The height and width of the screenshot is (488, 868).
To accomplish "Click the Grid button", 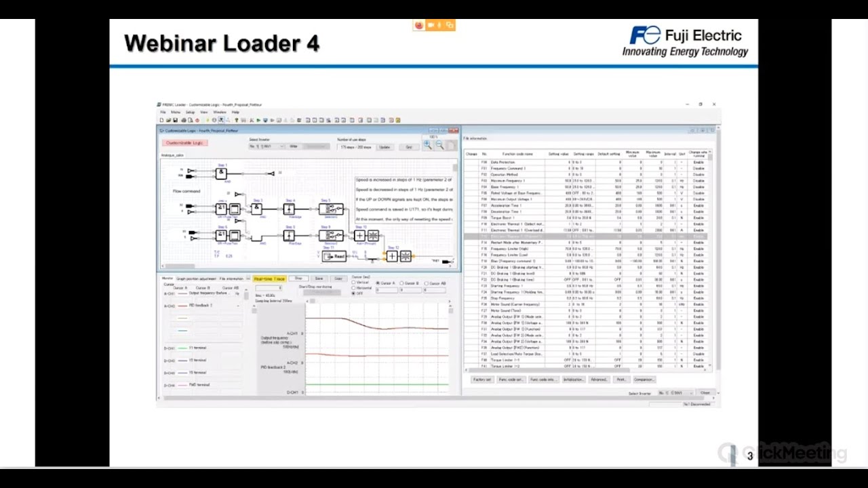I will (x=409, y=147).
